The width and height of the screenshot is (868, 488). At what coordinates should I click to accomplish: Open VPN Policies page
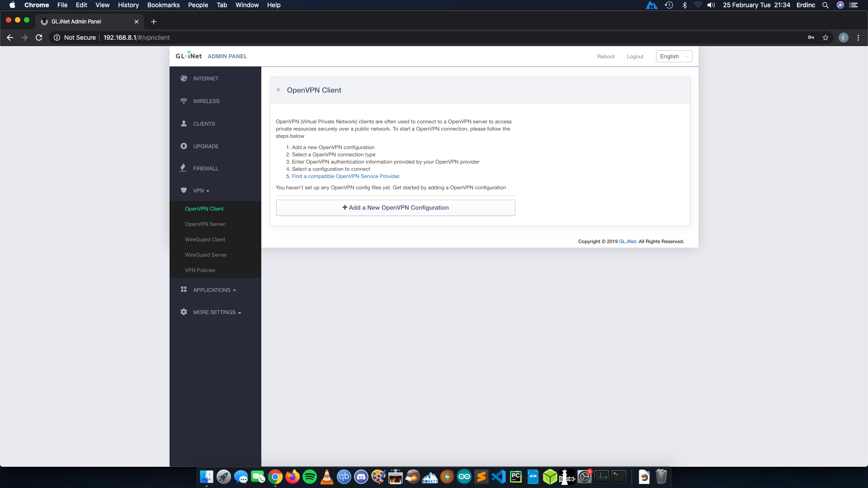tap(200, 270)
